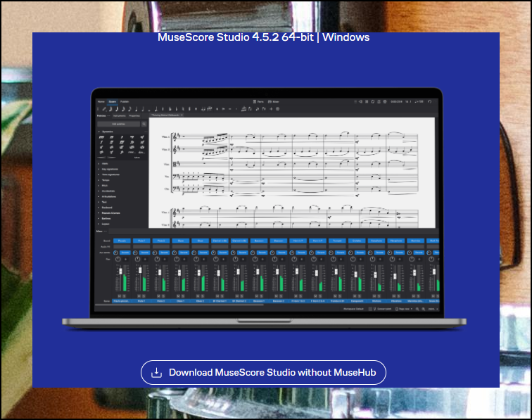Click the rewind playback icon
532x420 pixels.
click(360, 101)
